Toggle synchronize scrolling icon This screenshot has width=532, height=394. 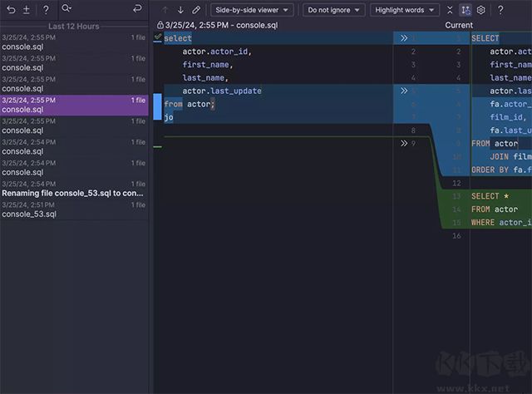point(465,10)
